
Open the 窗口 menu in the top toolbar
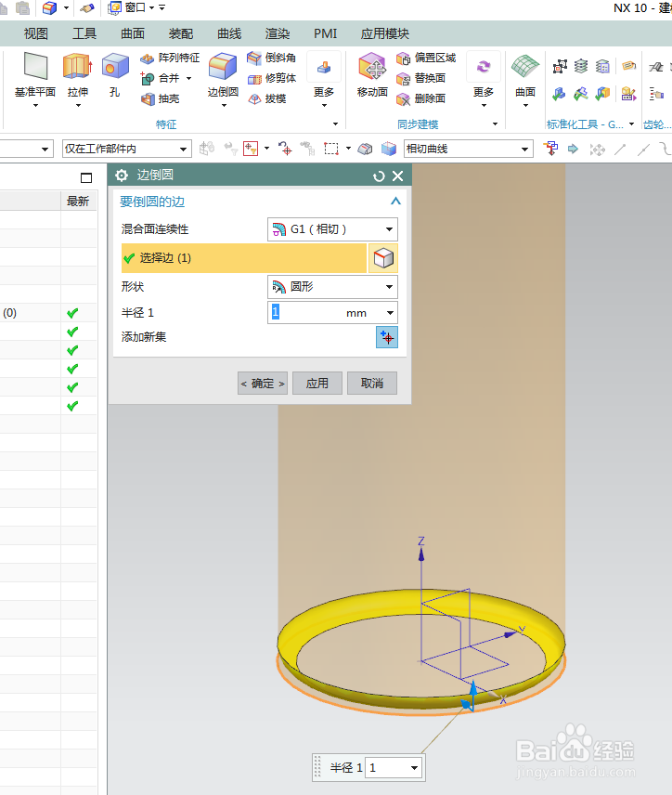131,7
